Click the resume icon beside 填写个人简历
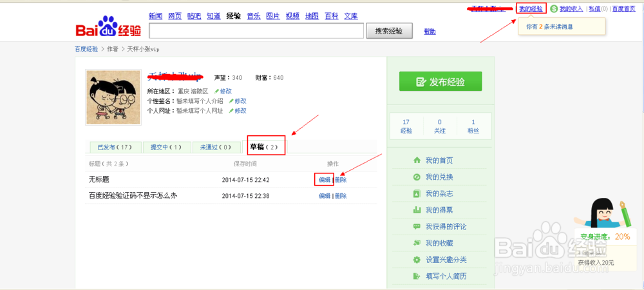 coord(417,276)
